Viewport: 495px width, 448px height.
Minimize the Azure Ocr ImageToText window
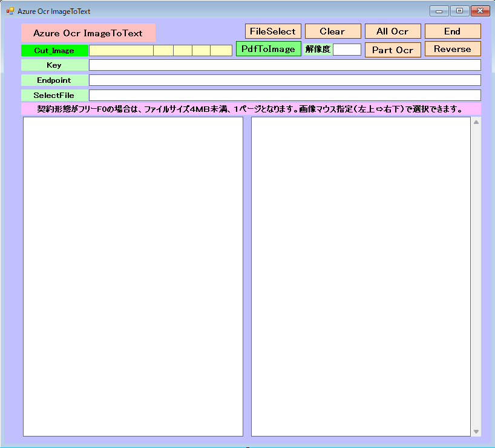(439, 11)
